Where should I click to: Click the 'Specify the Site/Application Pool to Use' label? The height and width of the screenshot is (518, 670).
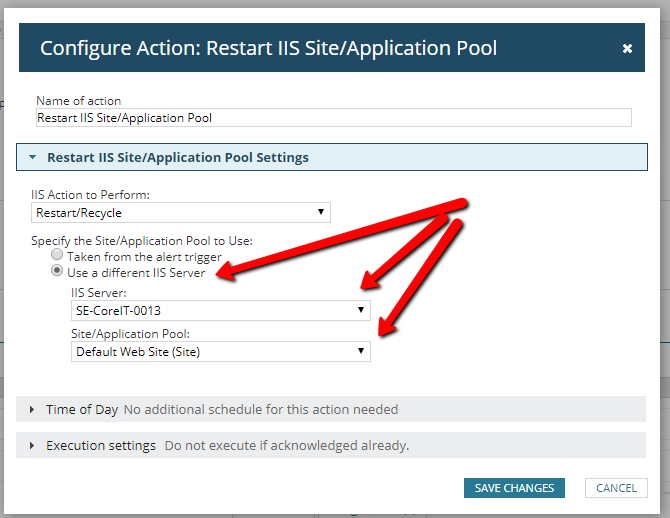142,241
